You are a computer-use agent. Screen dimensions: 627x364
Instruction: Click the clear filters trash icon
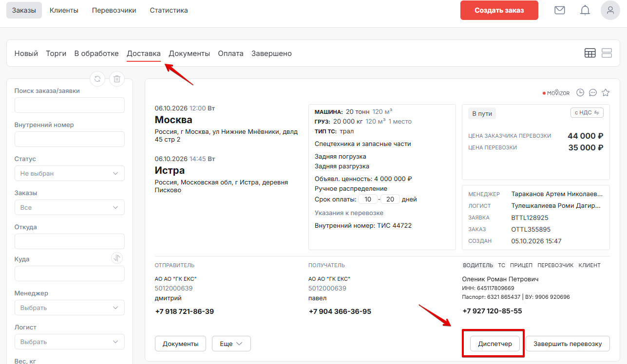click(117, 78)
